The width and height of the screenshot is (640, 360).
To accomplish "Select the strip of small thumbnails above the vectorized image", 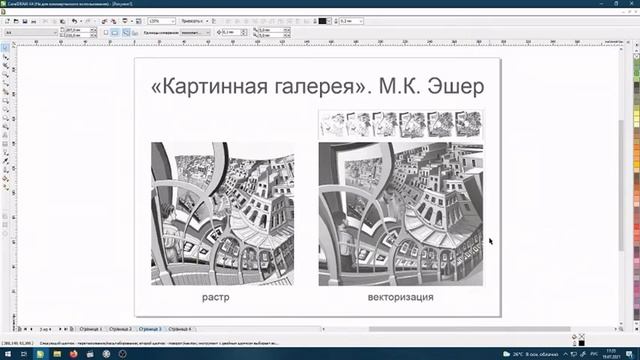I will 400,124.
